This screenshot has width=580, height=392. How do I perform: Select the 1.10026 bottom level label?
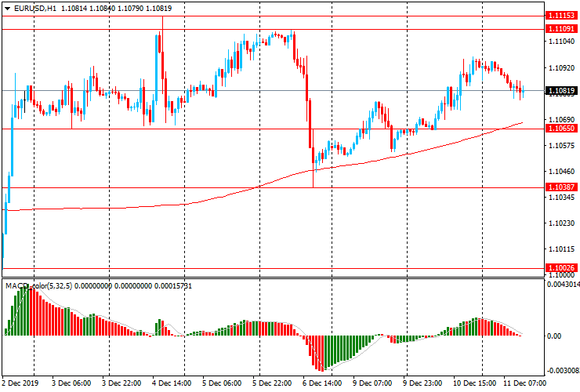click(561, 268)
